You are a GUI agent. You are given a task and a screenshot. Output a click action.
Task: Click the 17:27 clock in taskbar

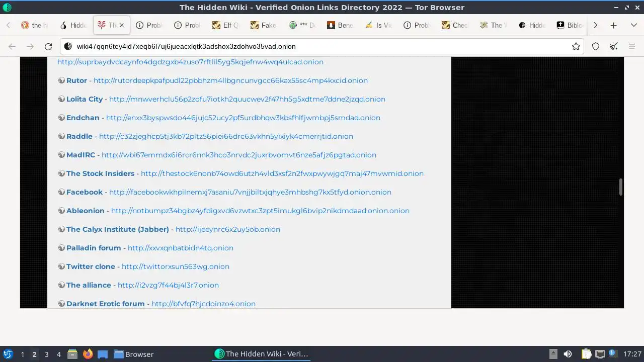click(632, 354)
